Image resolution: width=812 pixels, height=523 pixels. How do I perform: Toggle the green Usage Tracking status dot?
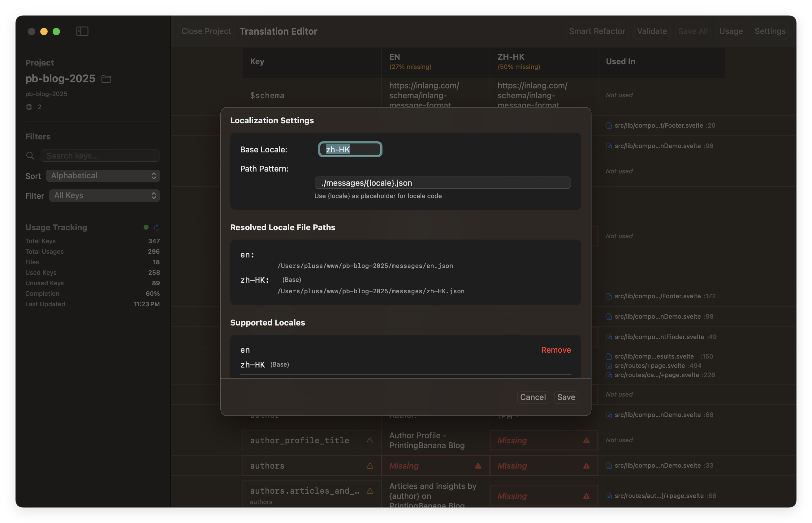(146, 227)
